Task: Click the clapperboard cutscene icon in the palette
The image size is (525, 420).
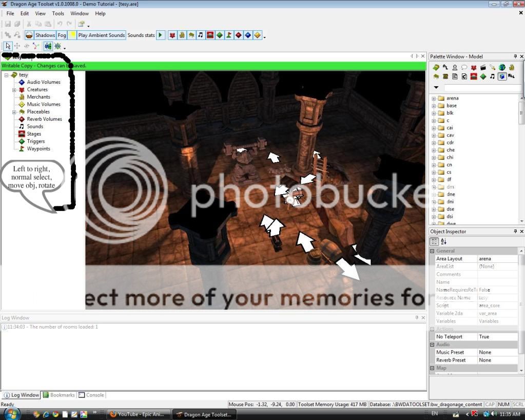Action: click(x=483, y=67)
